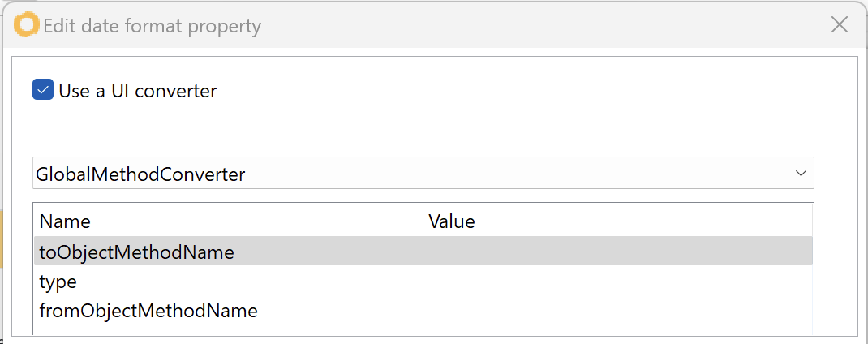
Task: Click the empty area below fromObjectMethodName row
Action: [x=227, y=328]
